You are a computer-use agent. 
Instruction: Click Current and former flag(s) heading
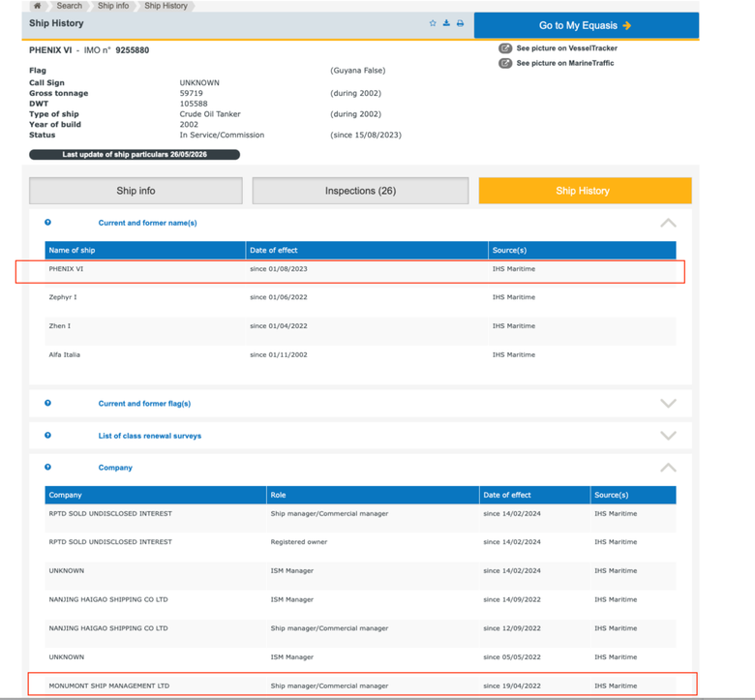(x=144, y=403)
